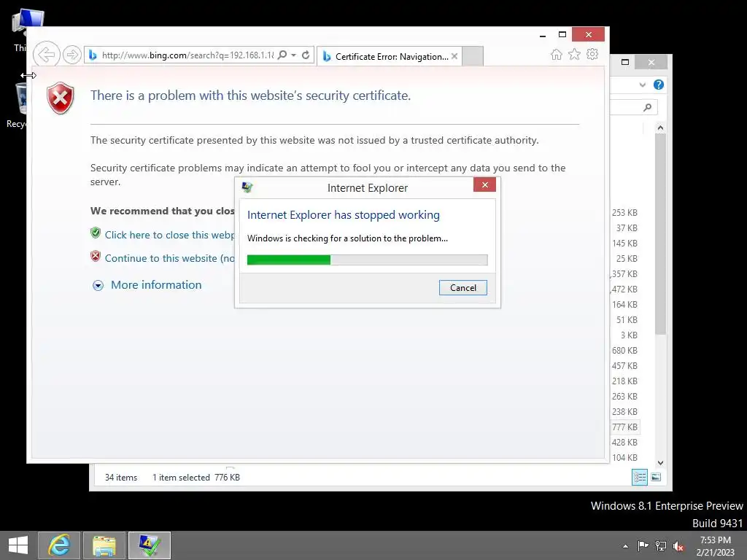The height and width of the screenshot is (560, 747).
Task: Click File Explorer scrollbar down arrow
Action: [660, 463]
